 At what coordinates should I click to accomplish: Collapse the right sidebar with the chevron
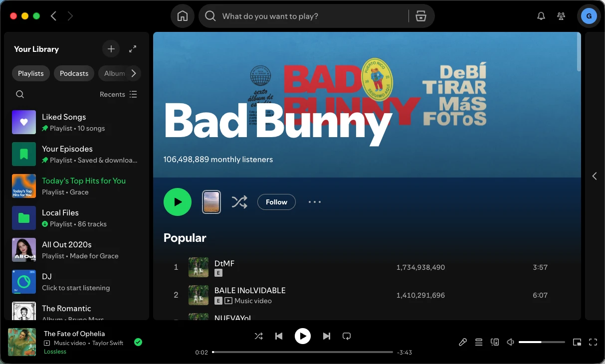594,176
